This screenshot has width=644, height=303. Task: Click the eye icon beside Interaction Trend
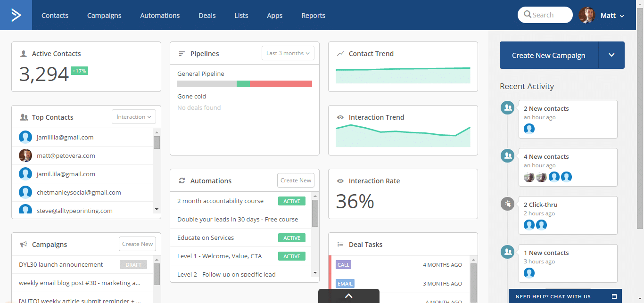click(340, 117)
